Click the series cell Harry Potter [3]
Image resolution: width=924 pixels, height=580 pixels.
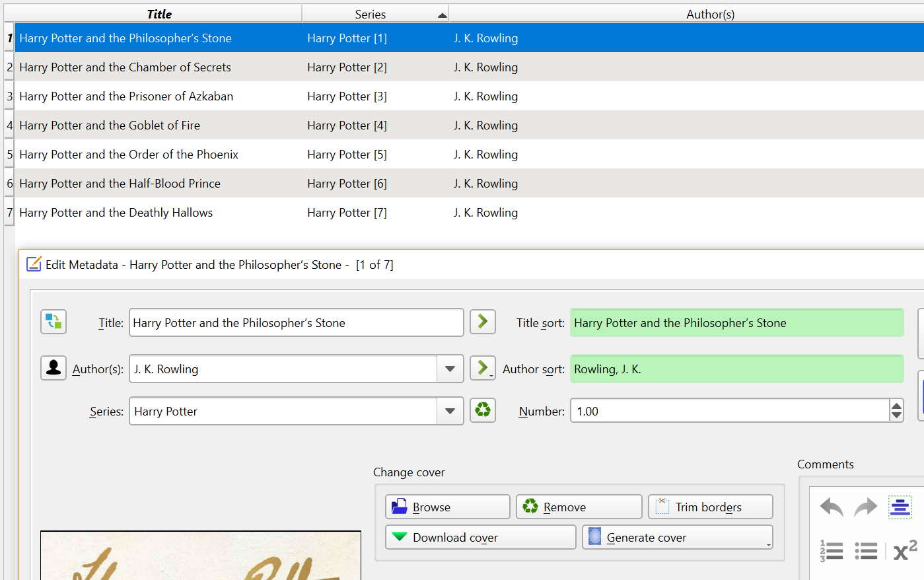375,96
